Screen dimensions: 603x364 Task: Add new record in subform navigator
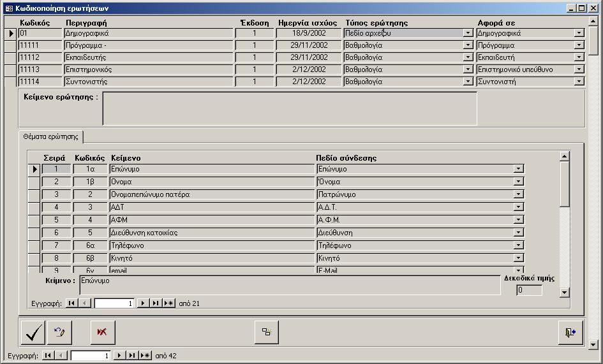click(x=168, y=303)
